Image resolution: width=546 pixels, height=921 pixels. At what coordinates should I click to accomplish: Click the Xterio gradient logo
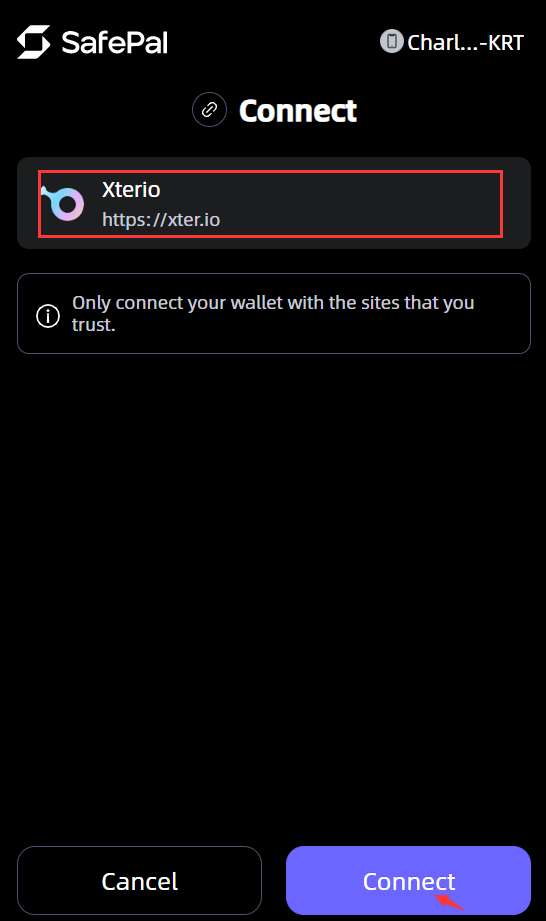pos(63,203)
